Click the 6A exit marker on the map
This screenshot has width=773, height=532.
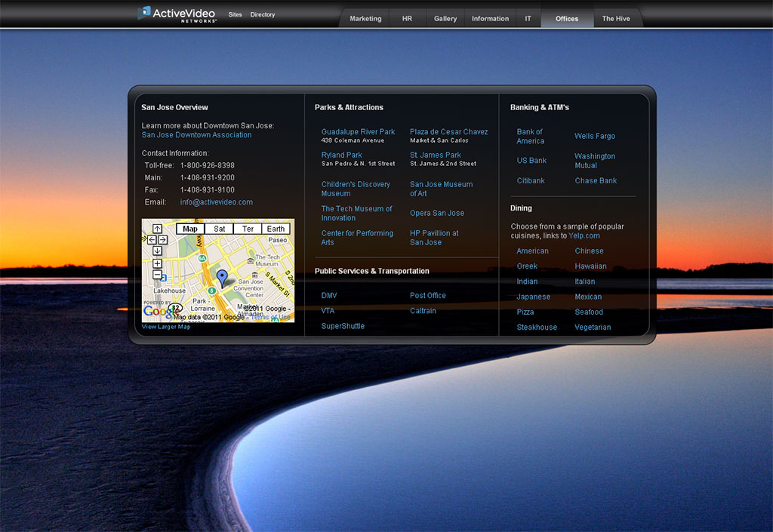(x=202, y=259)
